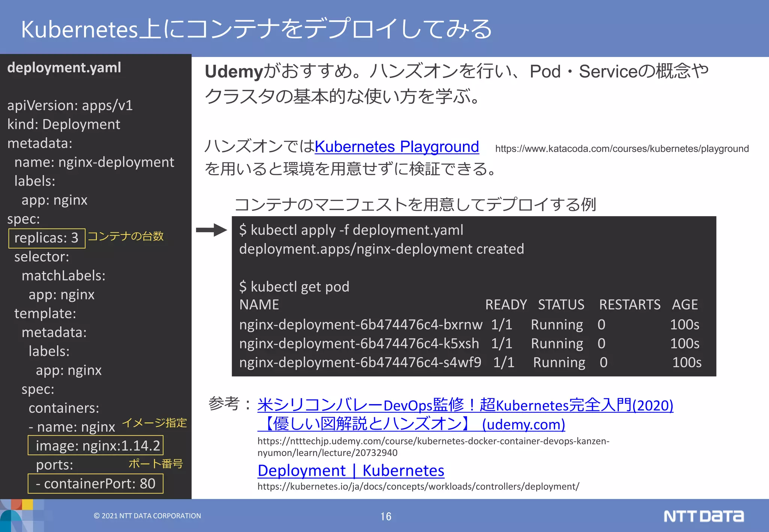Click the page number 16

pos(386,517)
